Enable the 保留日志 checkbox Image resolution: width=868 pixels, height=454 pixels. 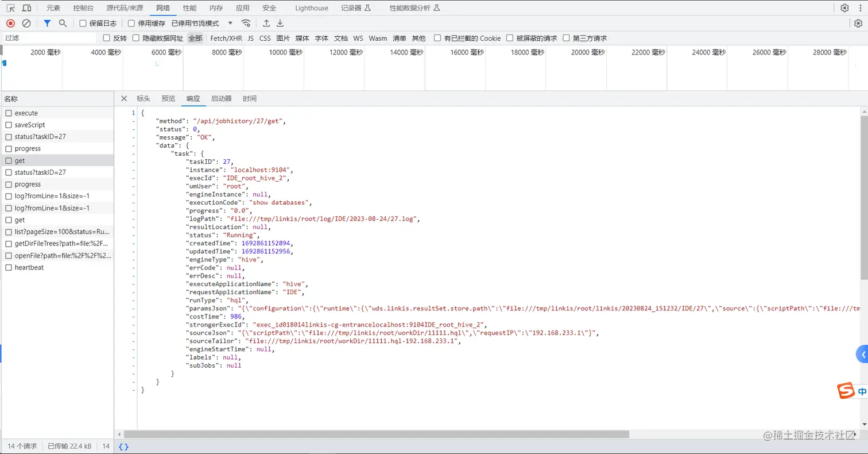[x=83, y=24]
